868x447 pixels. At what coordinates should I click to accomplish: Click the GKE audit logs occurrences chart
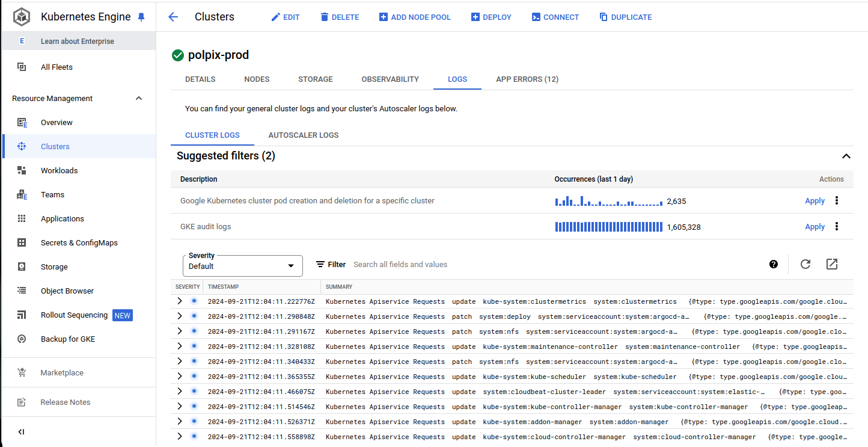tap(608, 227)
